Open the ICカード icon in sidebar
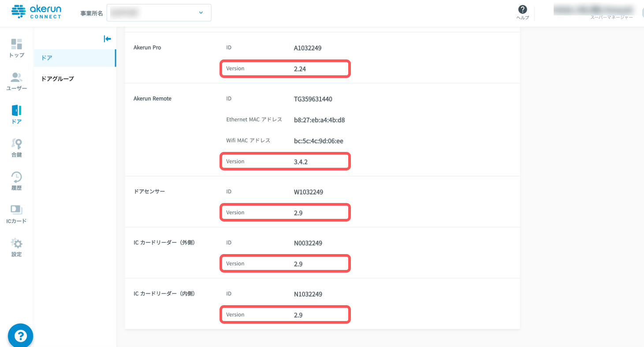Image resolution: width=644 pixels, height=347 pixels. point(17,210)
